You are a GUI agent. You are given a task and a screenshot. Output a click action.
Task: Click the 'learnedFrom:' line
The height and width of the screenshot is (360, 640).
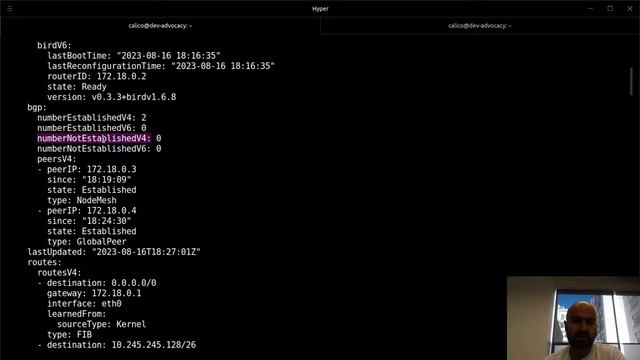click(77, 314)
